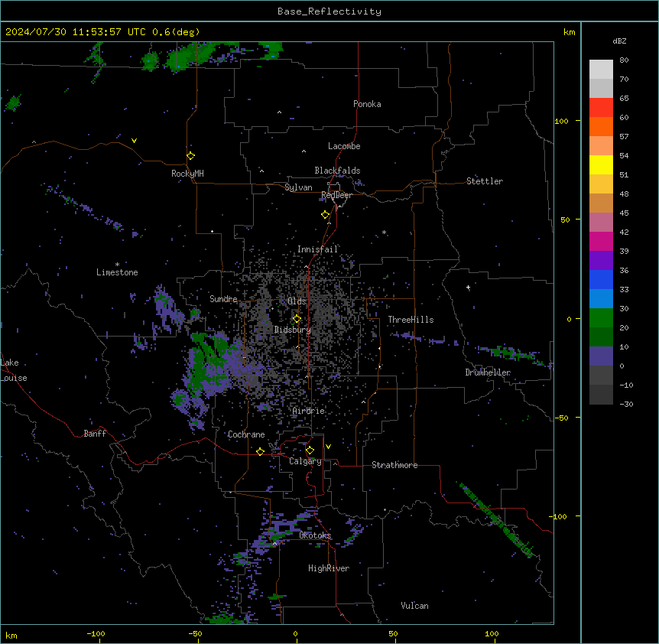This screenshot has width=659, height=644.
Task: Click the Base_Reflectivity title
Action: pos(329,11)
